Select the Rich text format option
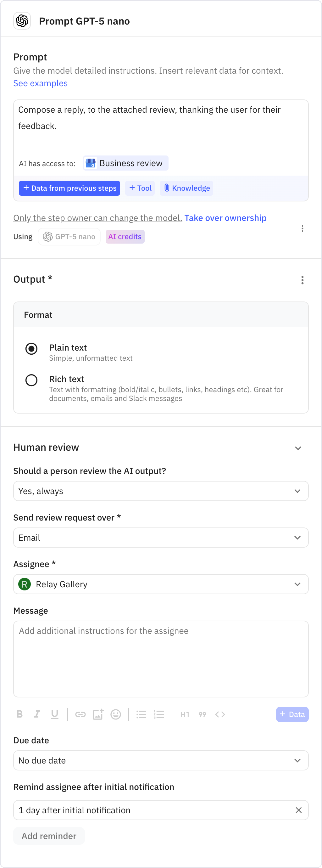 pos(31,380)
